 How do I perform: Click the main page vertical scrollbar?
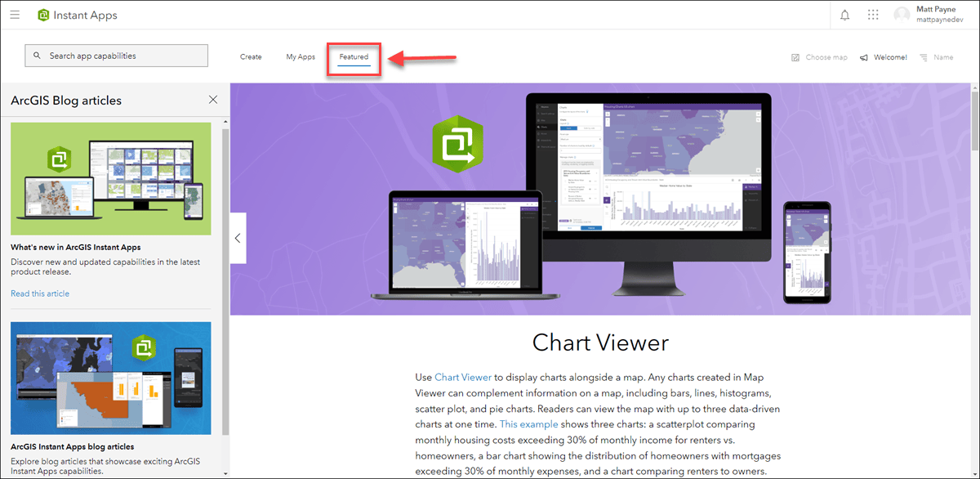pyautogui.click(x=975, y=123)
